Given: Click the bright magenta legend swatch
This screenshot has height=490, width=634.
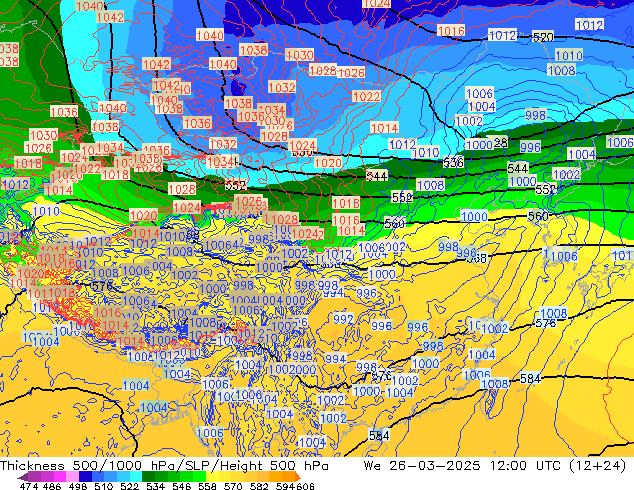Looking at the screenshot, I should (x=60, y=477).
